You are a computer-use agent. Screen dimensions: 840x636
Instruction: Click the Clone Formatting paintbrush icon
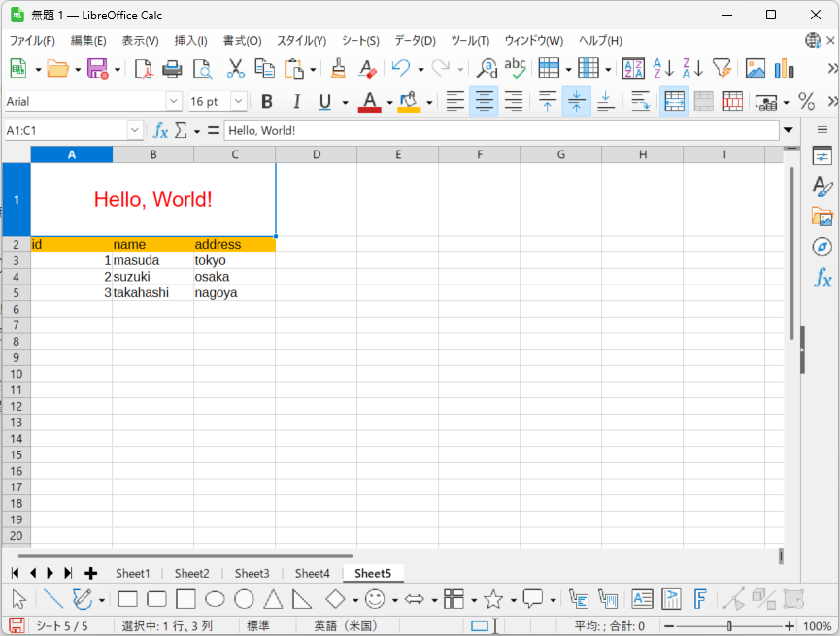tap(338, 68)
